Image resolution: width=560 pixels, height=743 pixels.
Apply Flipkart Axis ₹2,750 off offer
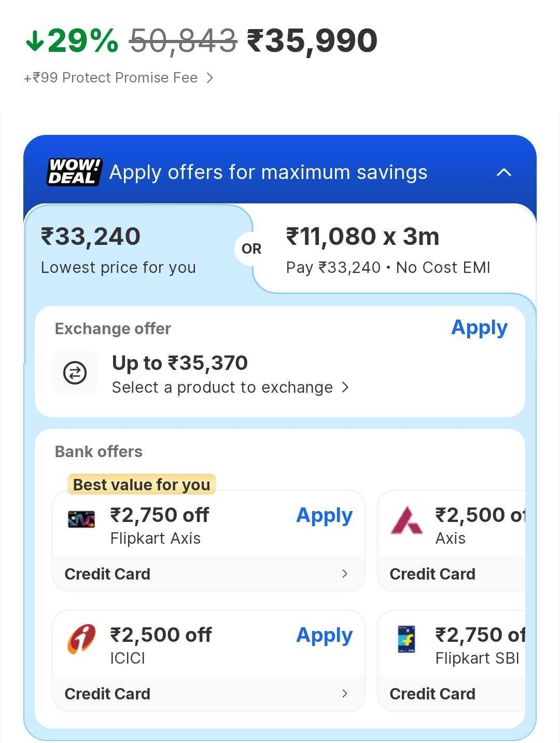point(324,516)
